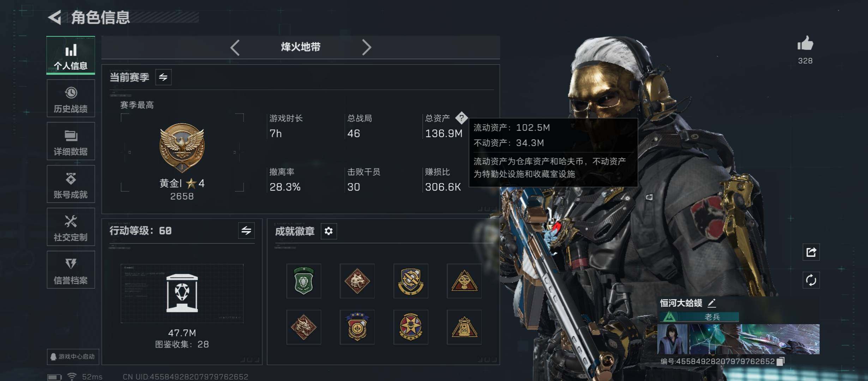Open the 社交定制 sidebar tab
This screenshot has width=868, height=381.
click(71, 227)
